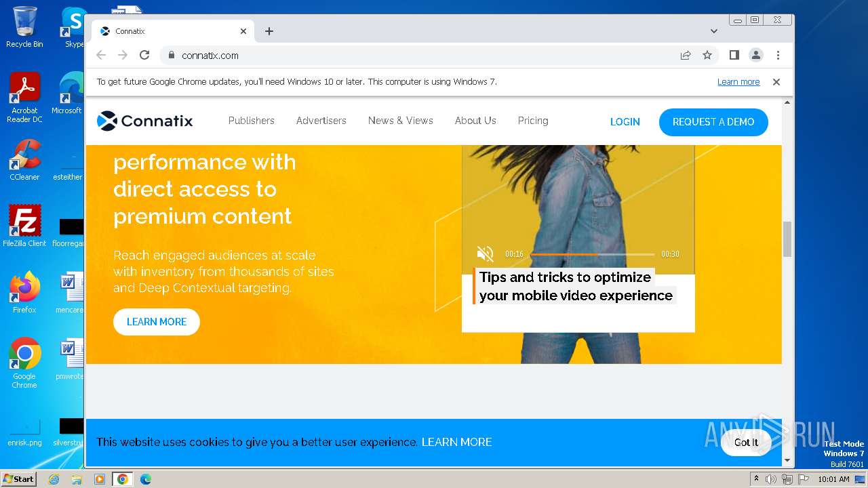
Task: Close the Connatix tab
Action: (x=243, y=31)
